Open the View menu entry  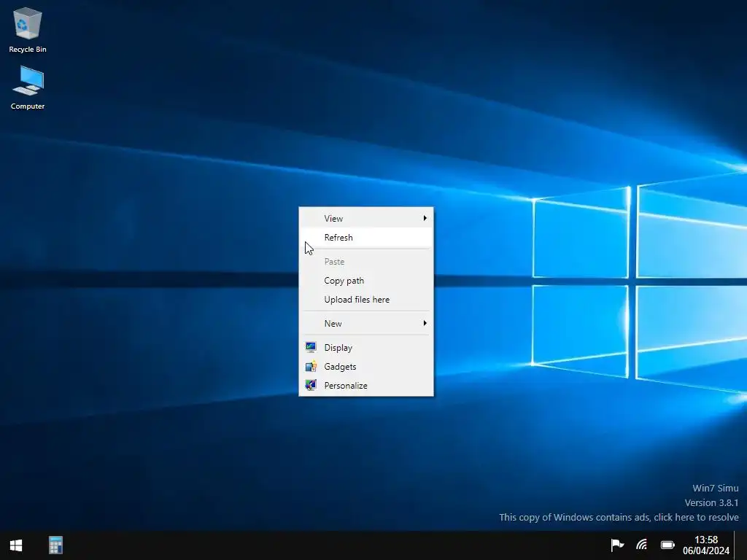point(366,218)
